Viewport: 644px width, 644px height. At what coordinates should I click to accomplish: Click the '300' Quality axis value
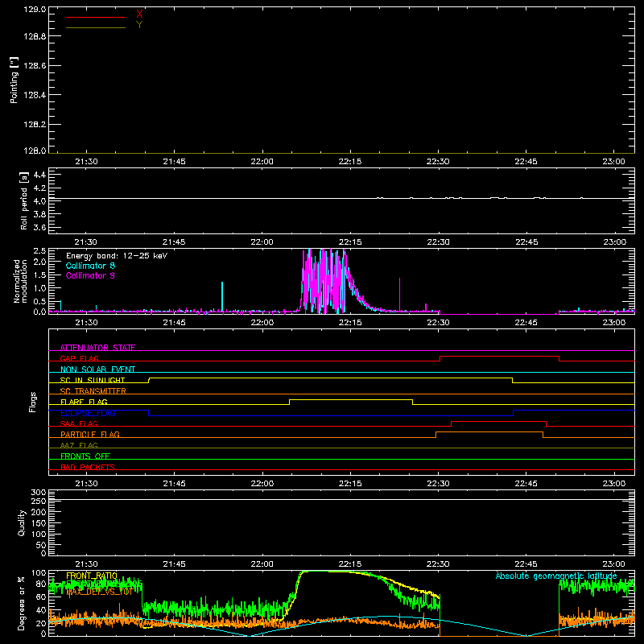39,492
